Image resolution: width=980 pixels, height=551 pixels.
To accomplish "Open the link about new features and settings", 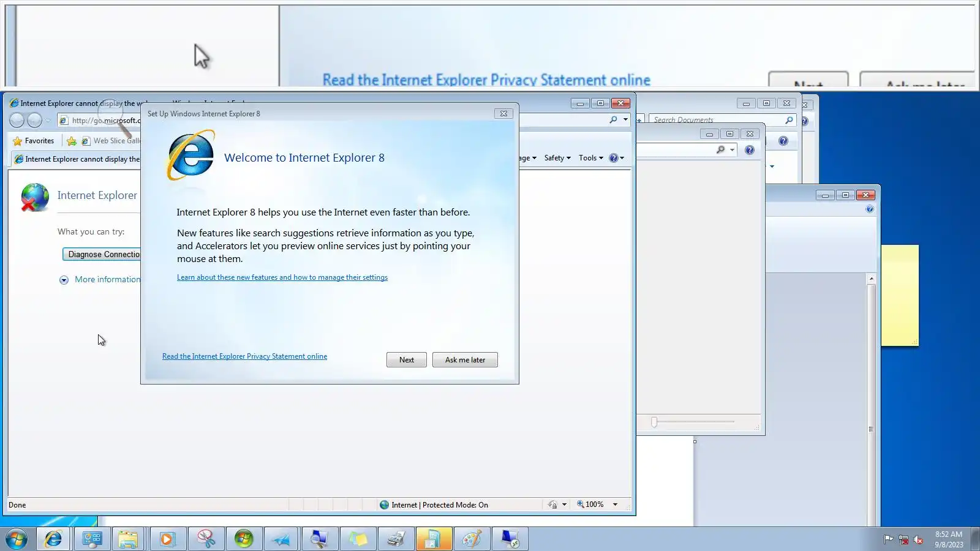I will (282, 277).
